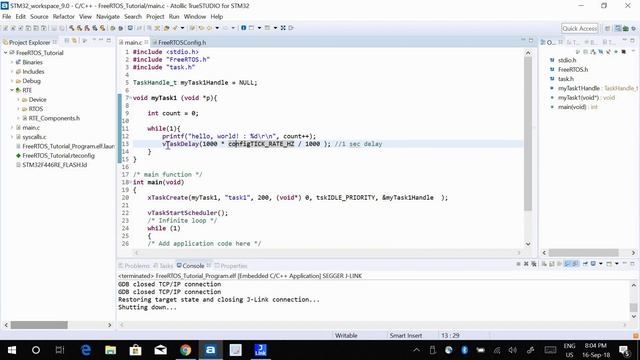Click the blue info icon in main toolbar
The image size is (640, 360).
tap(243, 28)
